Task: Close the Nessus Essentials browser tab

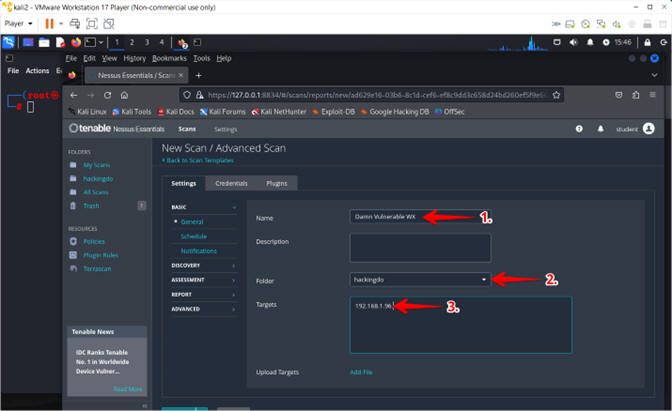Action: [181, 75]
